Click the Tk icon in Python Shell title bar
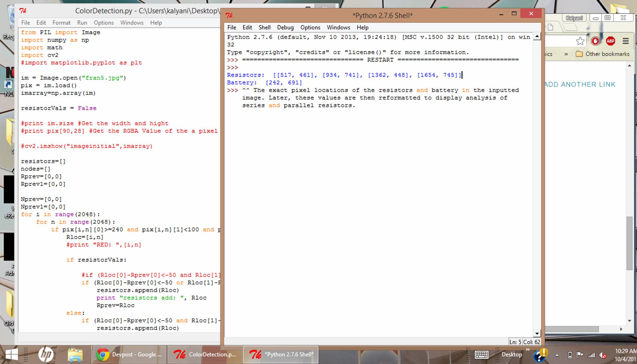Image resolution: width=637 pixels, height=364 pixels. click(229, 15)
